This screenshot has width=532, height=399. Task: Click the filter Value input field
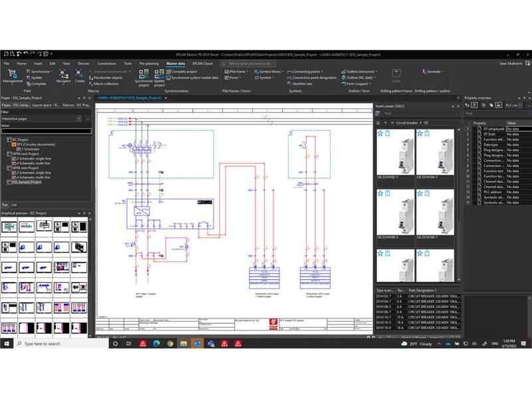46,131
